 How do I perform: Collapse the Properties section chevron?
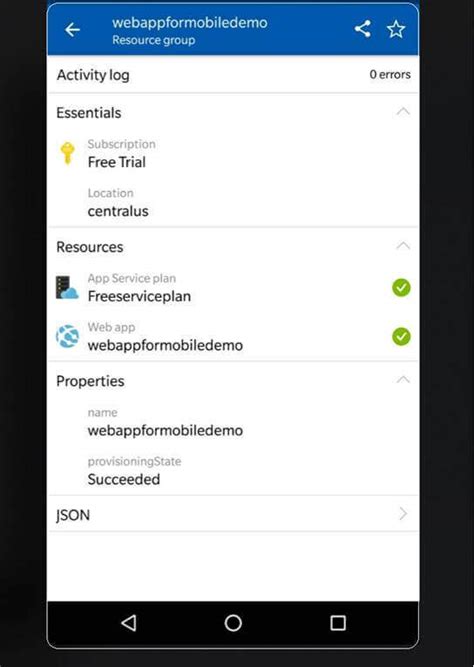tap(403, 380)
